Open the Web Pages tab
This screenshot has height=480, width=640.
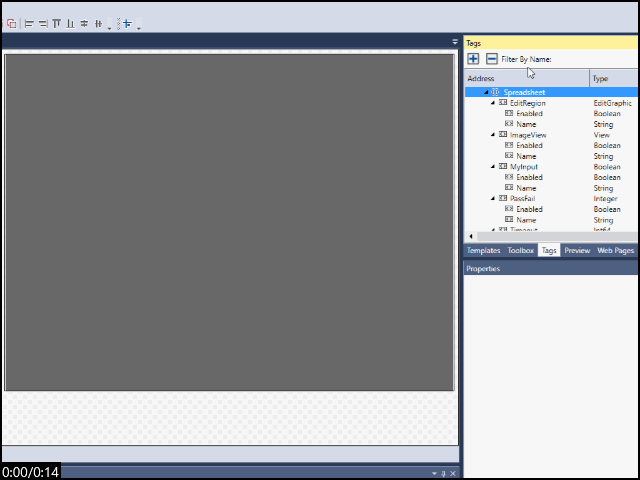point(615,251)
